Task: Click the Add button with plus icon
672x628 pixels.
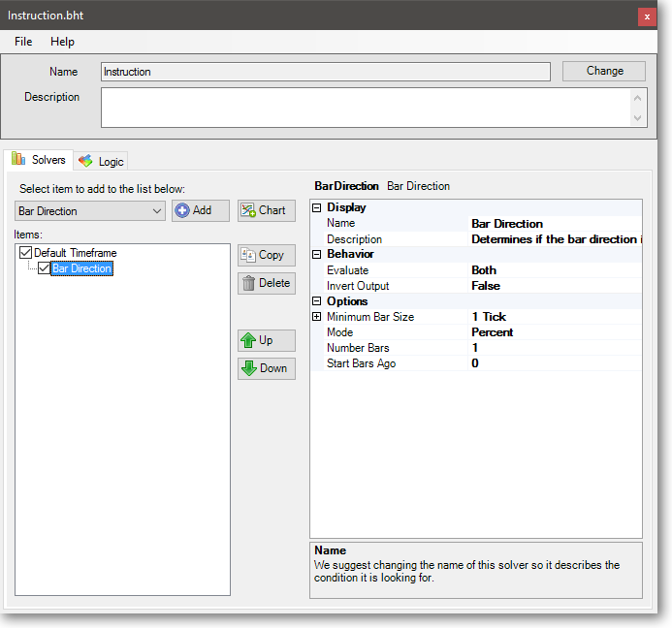Action: (x=200, y=210)
